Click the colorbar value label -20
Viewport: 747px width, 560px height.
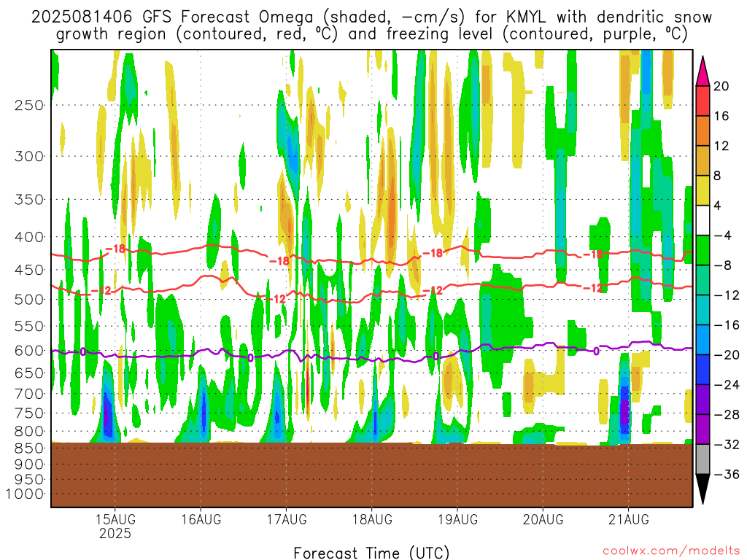(x=726, y=355)
